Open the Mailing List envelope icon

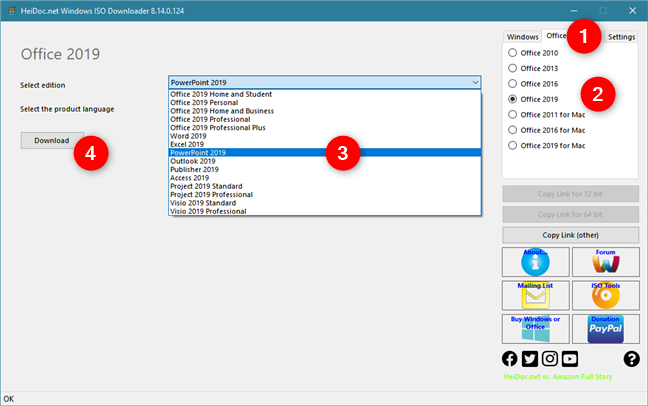[x=536, y=296]
